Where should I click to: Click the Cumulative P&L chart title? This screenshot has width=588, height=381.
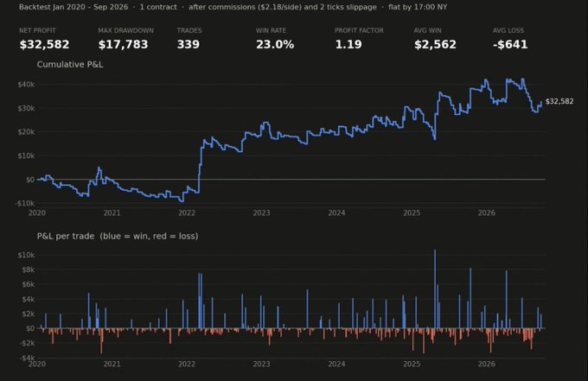tap(70, 65)
